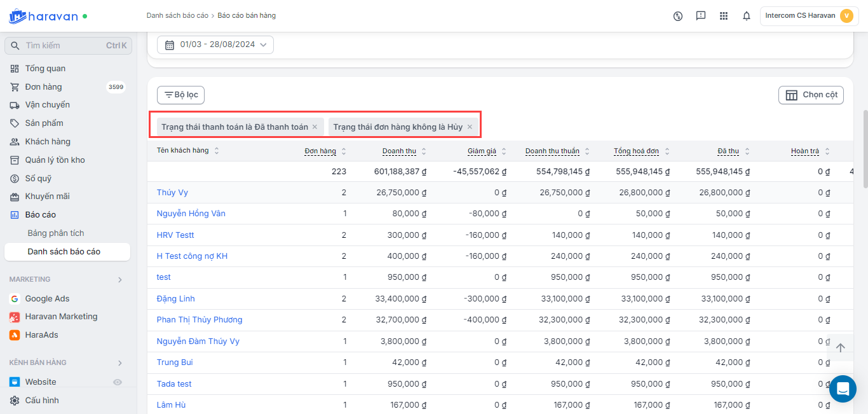Remove the 'không là Hủy' order filter
Screen dimensions: 868x414
tap(470, 127)
